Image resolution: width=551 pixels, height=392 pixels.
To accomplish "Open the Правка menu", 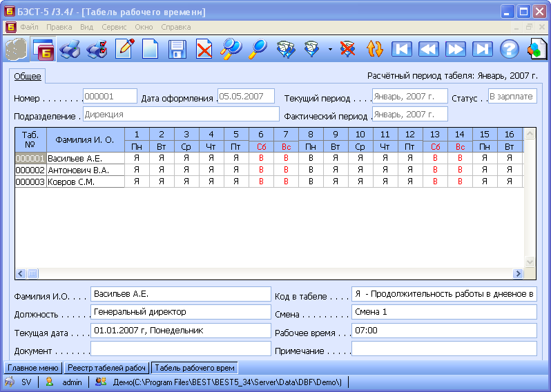I will [x=59, y=27].
